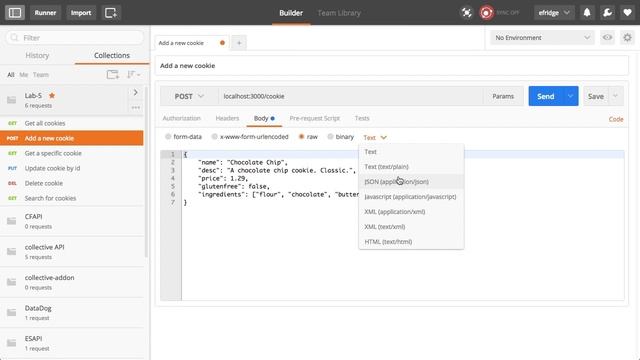Choose Text (text/plain) option
This screenshot has width=640, height=360.
click(x=411, y=167)
